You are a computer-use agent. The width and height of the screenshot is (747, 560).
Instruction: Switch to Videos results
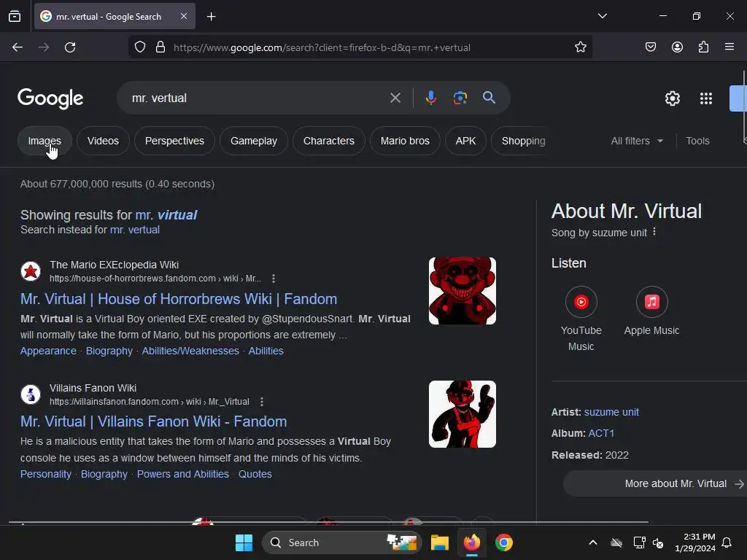pos(103,141)
